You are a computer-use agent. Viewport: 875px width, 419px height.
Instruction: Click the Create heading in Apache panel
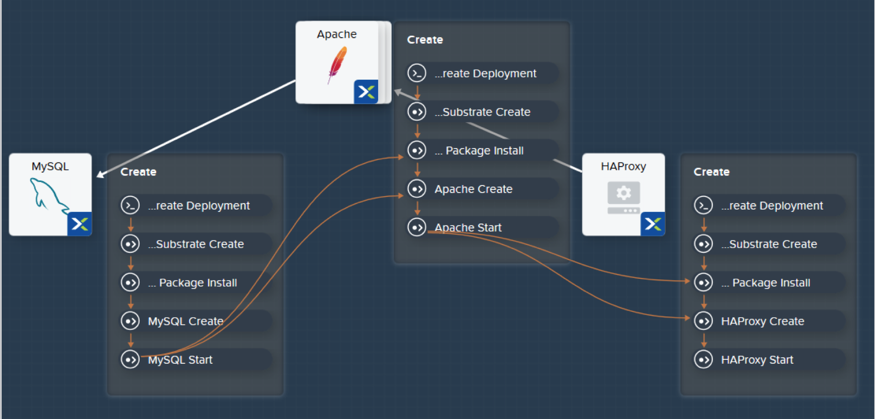point(425,40)
